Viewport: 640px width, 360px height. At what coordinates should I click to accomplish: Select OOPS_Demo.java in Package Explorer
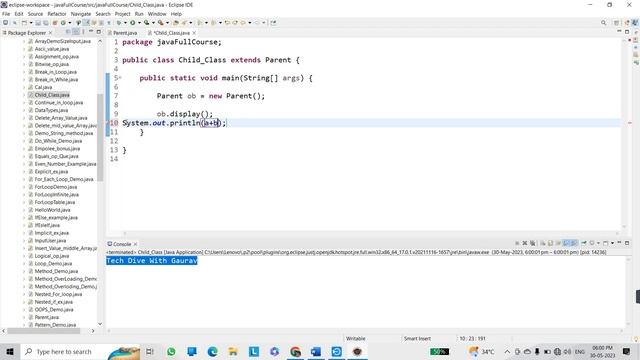[x=54, y=309]
